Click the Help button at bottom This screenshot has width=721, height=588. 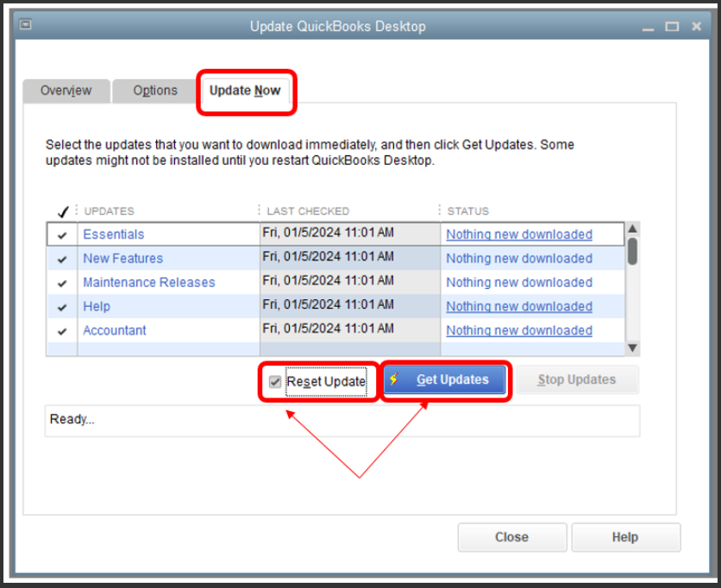tap(625, 537)
